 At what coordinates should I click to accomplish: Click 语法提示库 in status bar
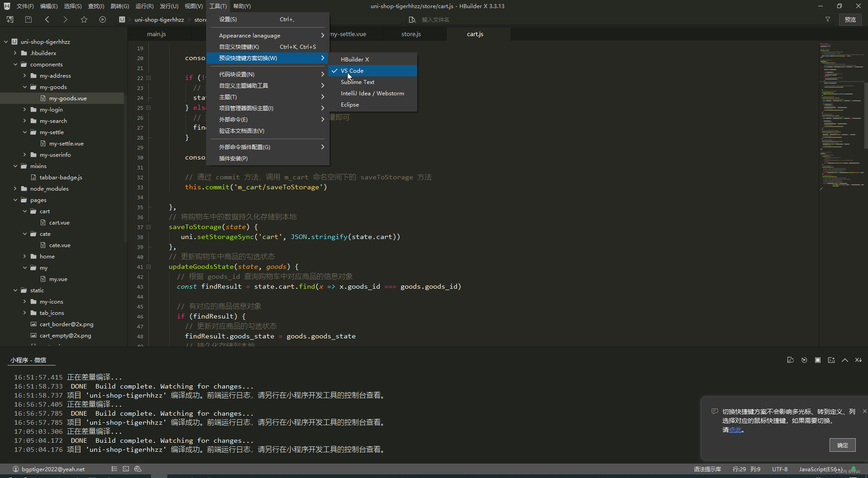pyautogui.click(x=707, y=469)
